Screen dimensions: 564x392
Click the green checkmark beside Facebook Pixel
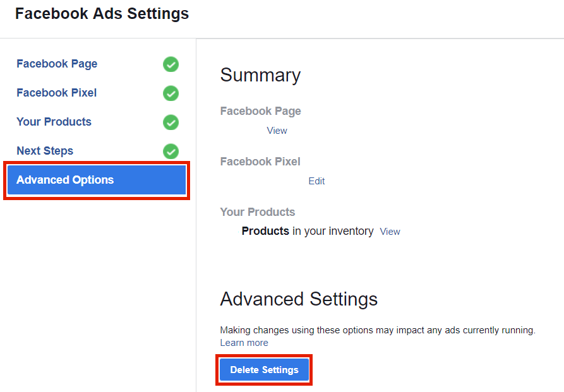[171, 93]
